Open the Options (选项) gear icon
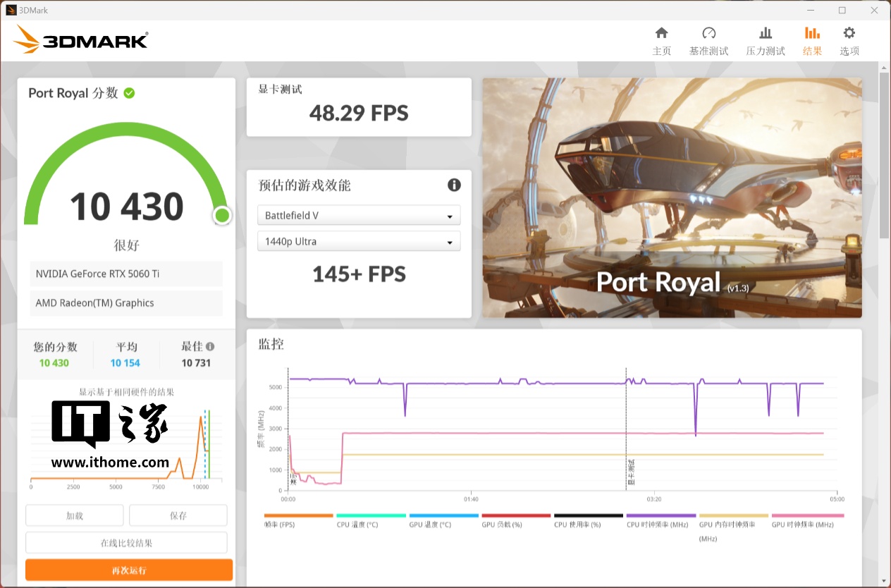891x588 pixels. tap(849, 34)
